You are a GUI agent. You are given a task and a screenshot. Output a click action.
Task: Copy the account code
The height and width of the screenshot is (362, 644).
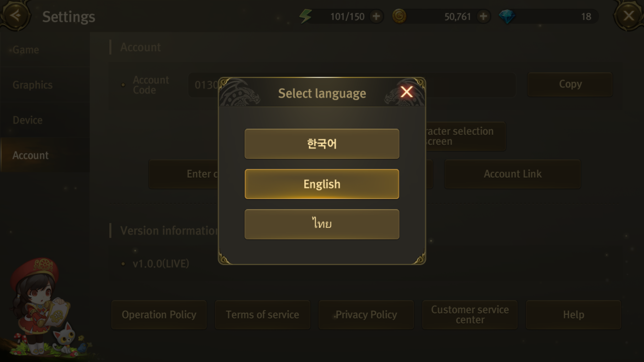pyautogui.click(x=570, y=84)
